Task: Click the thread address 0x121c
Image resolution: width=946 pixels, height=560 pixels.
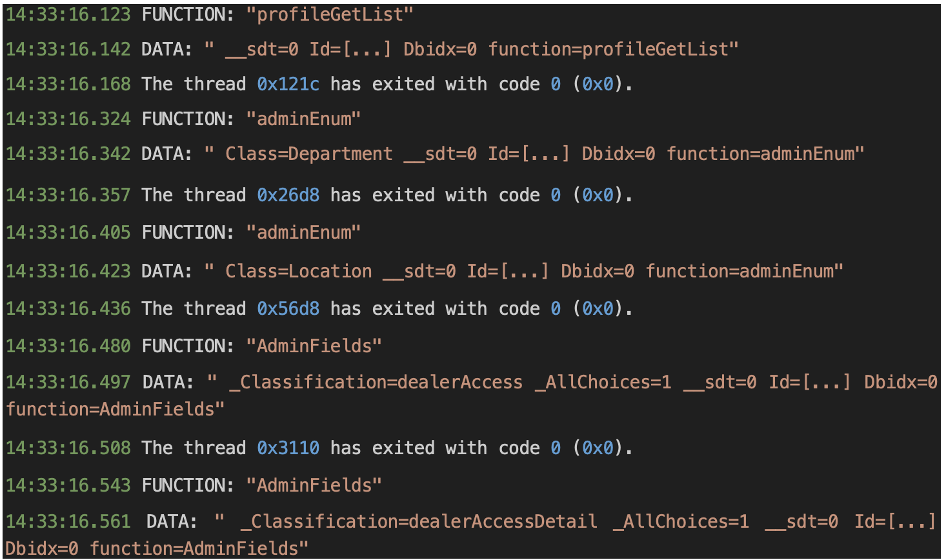Action: point(288,84)
